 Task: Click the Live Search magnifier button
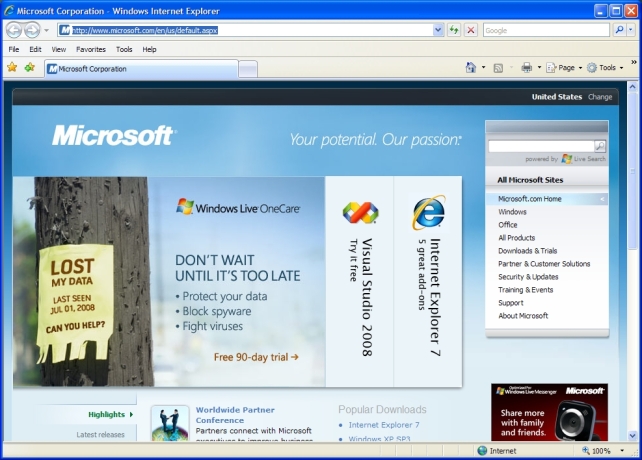600,146
